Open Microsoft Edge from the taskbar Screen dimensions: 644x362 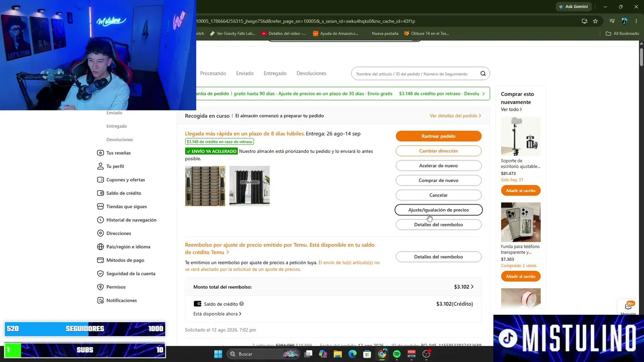click(x=352, y=354)
